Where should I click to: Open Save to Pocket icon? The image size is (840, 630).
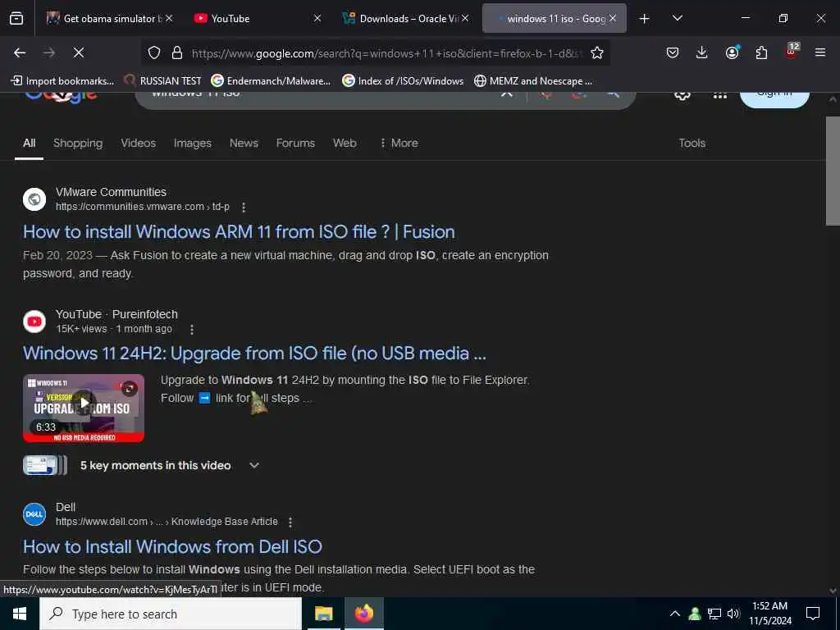coord(673,52)
